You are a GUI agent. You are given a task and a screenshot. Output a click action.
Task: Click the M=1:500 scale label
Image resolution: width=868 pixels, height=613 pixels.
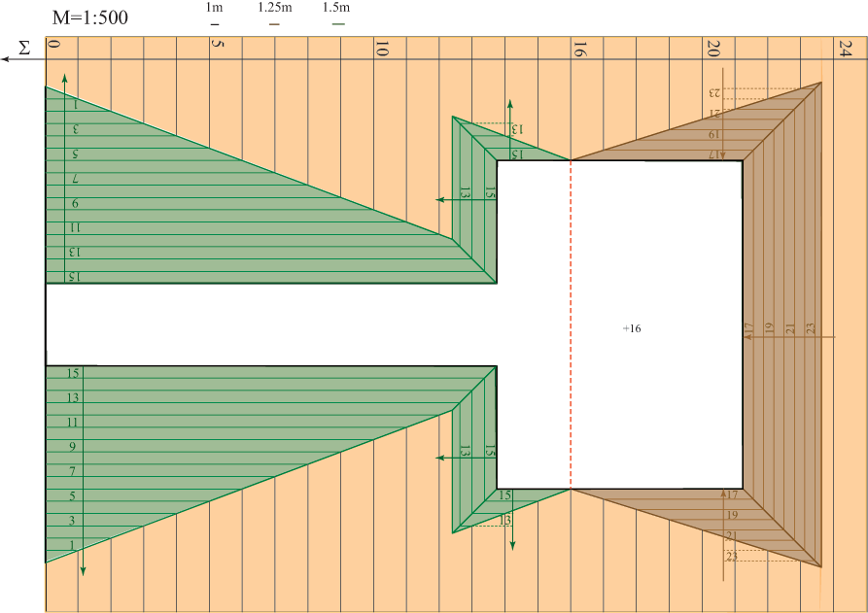[88, 17]
